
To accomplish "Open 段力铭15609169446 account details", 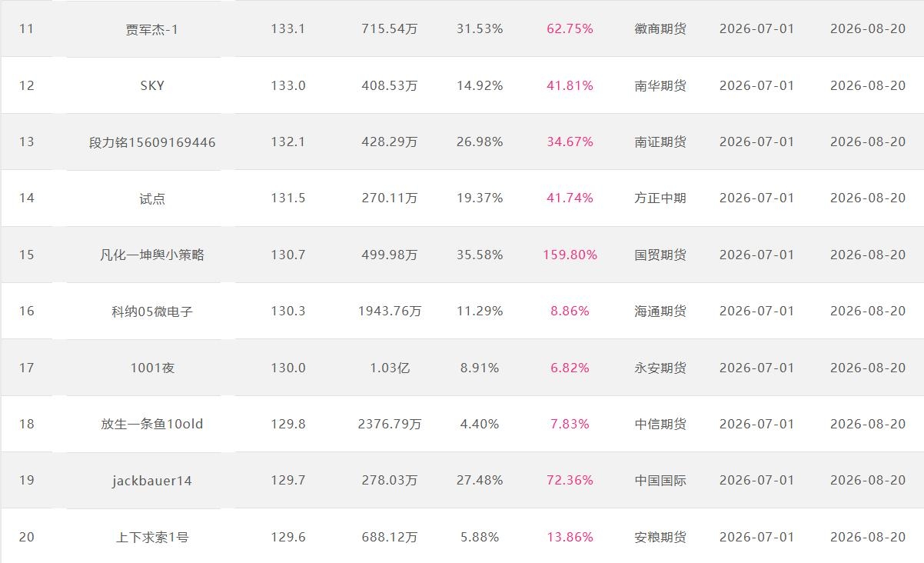I will [152, 142].
